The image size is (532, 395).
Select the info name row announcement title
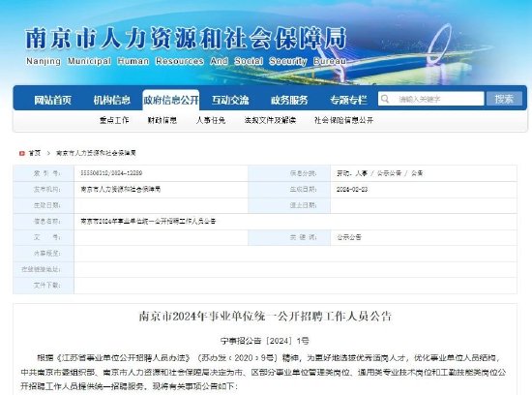(x=148, y=222)
